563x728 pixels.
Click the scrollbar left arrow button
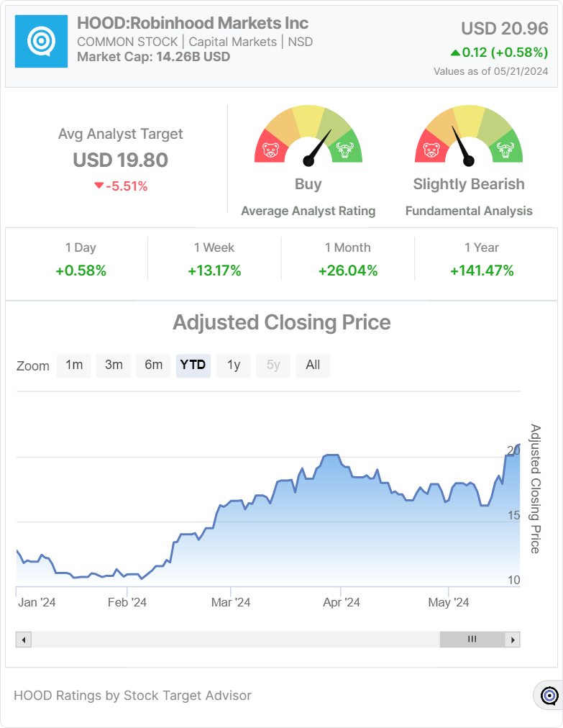24,640
